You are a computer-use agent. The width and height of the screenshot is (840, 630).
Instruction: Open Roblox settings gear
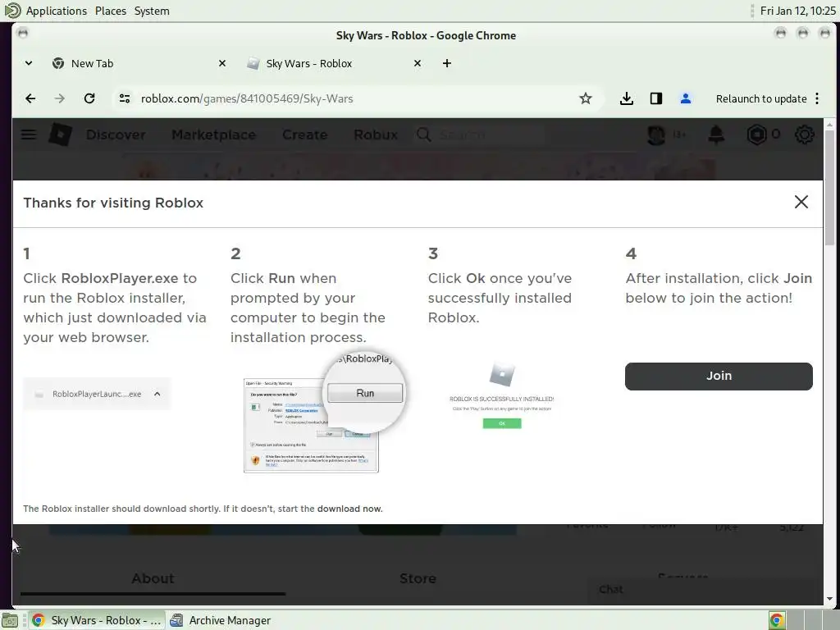(804, 135)
